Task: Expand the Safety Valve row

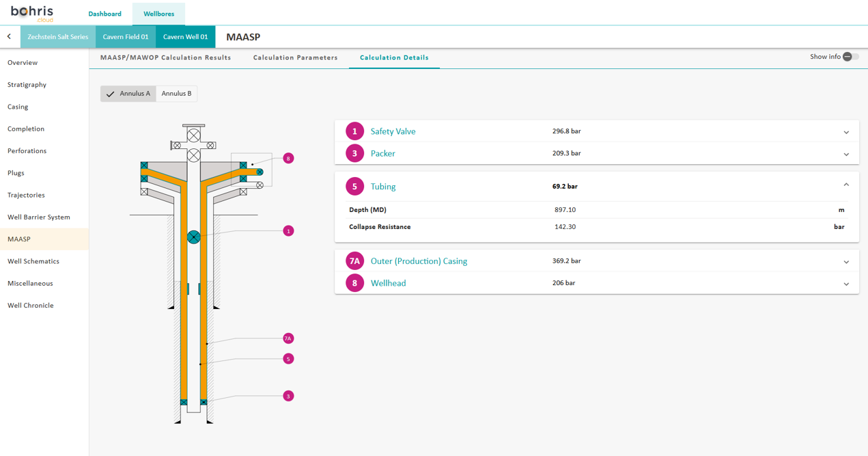Action: pyautogui.click(x=845, y=132)
